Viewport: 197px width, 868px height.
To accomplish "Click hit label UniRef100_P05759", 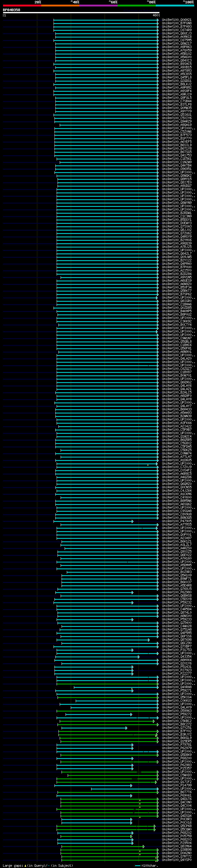I will click(x=176, y=836).
